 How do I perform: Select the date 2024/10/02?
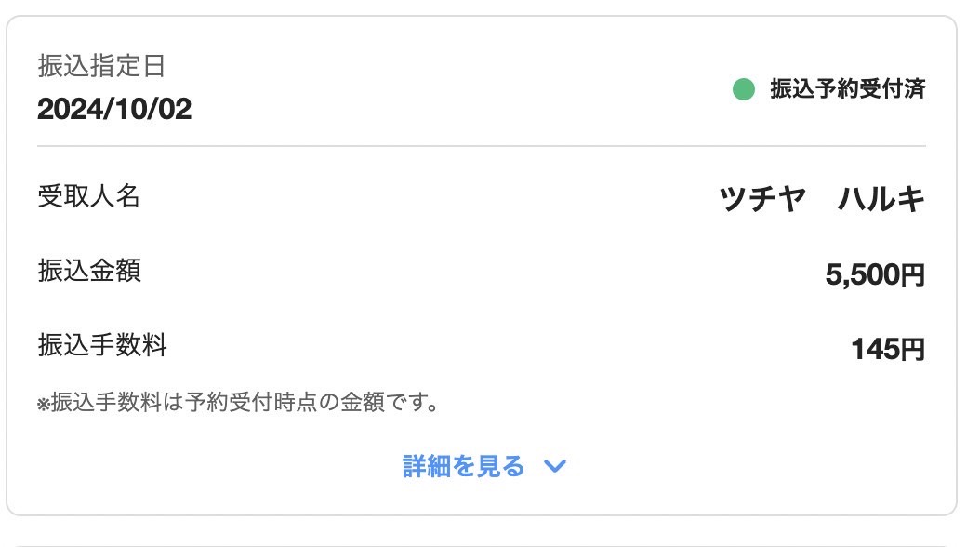click(x=114, y=109)
